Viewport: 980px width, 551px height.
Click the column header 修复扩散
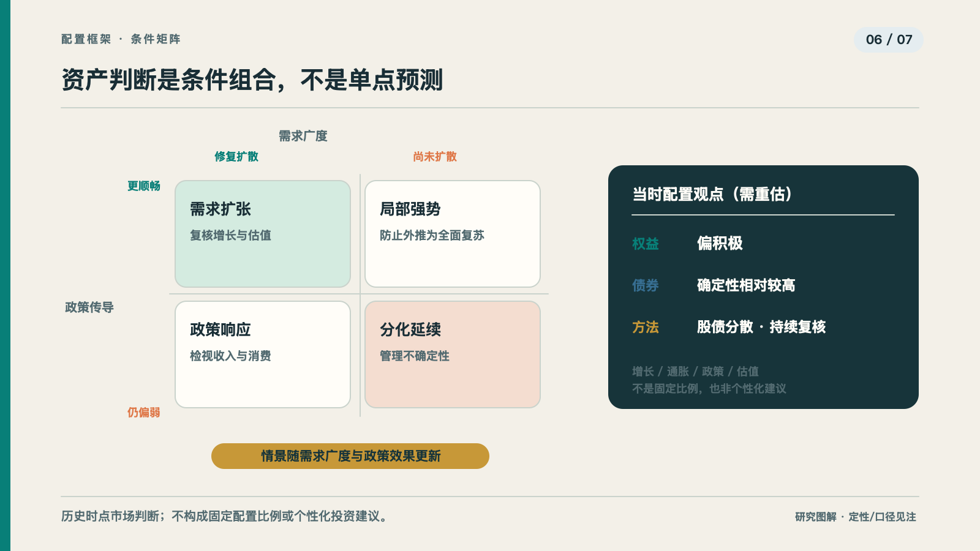[x=236, y=157]
